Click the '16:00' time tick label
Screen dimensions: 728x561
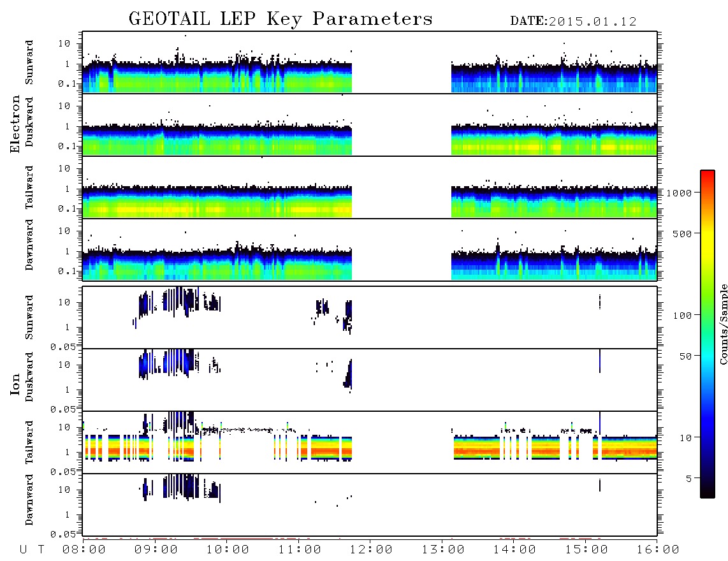click(x=658, y=550)
